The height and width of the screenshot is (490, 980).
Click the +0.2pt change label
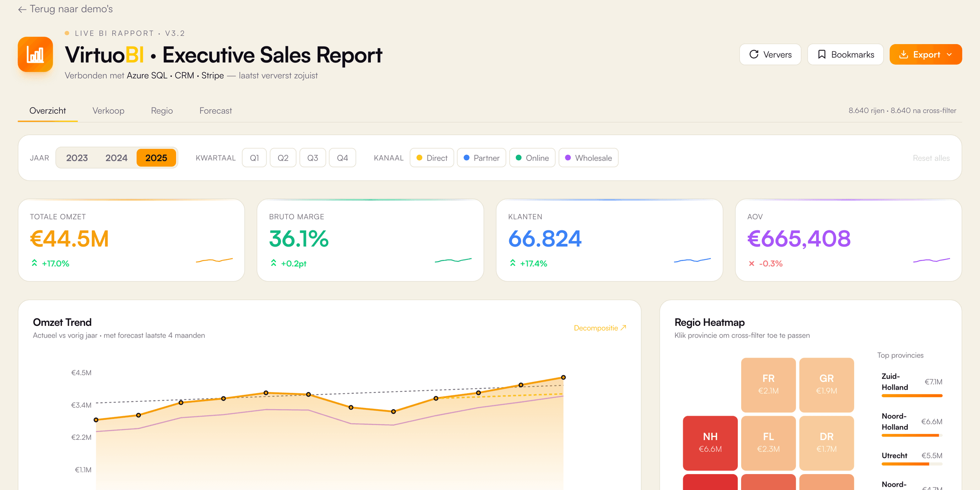(294, 263)
